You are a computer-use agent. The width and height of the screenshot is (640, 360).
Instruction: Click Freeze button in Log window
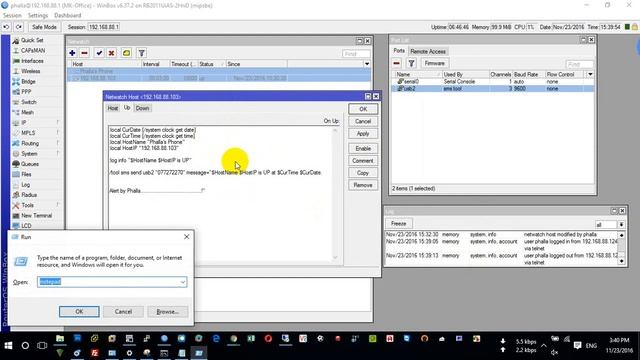coord(398,224)
